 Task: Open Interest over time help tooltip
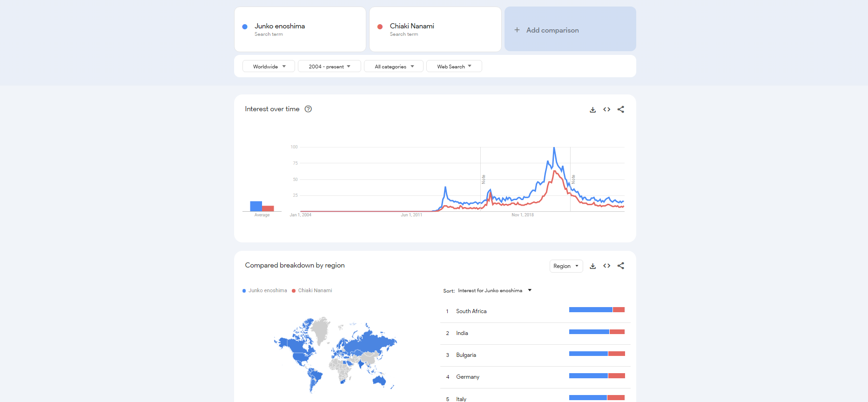(x=308, y=109)
